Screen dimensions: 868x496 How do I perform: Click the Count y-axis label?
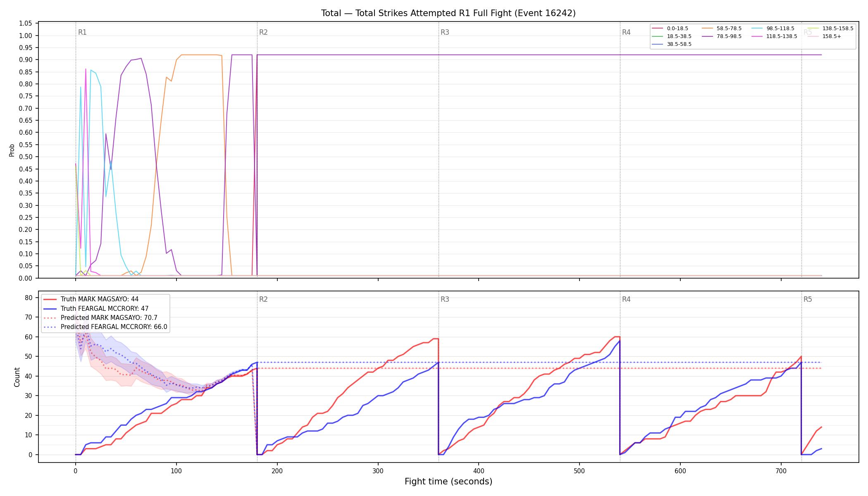17,377
